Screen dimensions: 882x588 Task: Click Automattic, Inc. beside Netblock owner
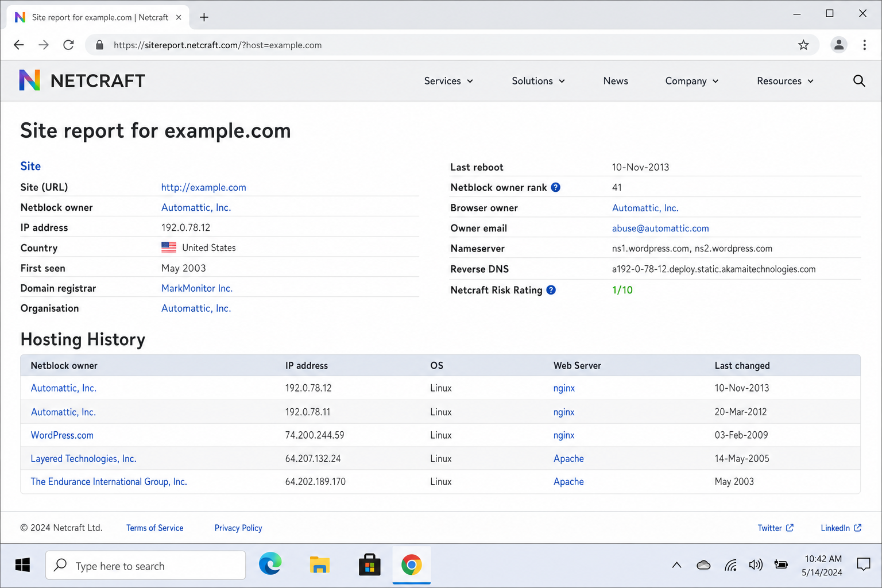(196, 207)
